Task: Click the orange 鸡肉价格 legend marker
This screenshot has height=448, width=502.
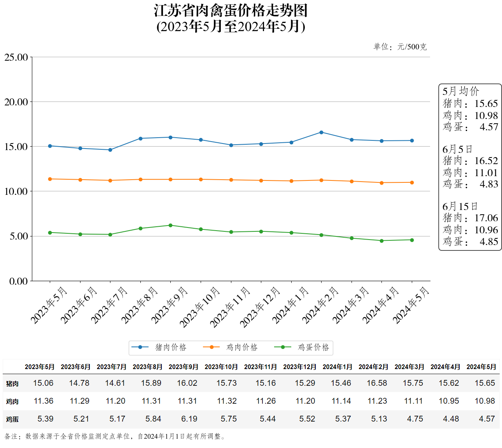Action: point(212,347)
